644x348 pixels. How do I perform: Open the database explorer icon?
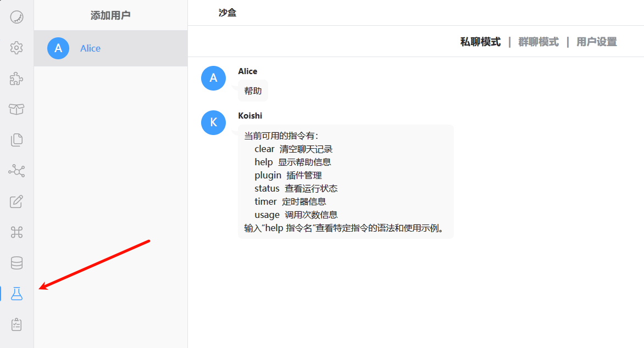coord(16,263)
